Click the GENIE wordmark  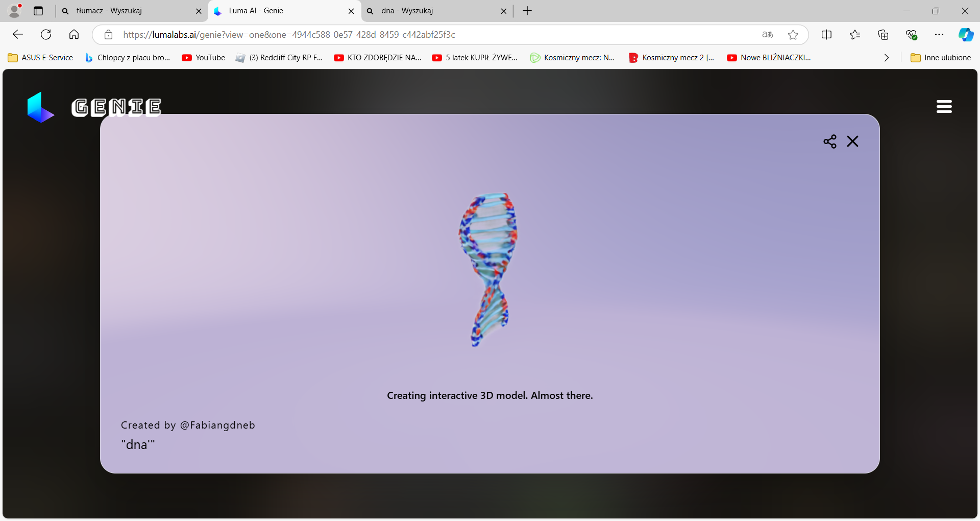[116, 107]
